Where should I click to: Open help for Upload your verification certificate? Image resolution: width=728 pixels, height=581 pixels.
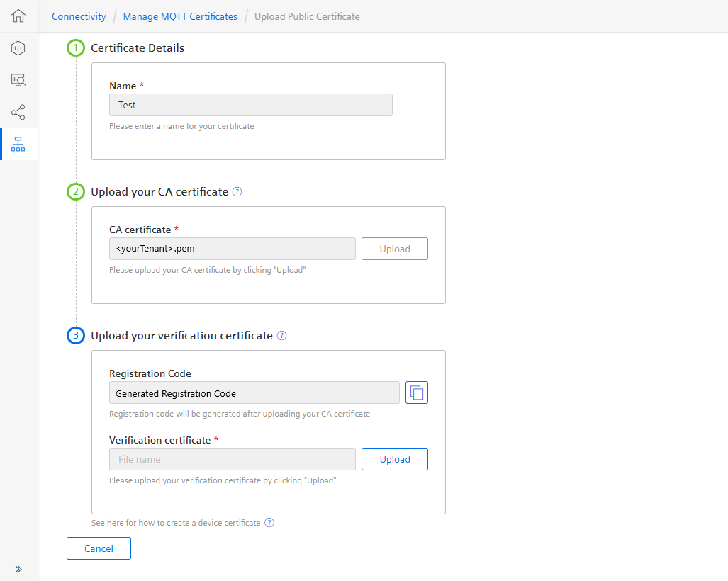(282, 336)
